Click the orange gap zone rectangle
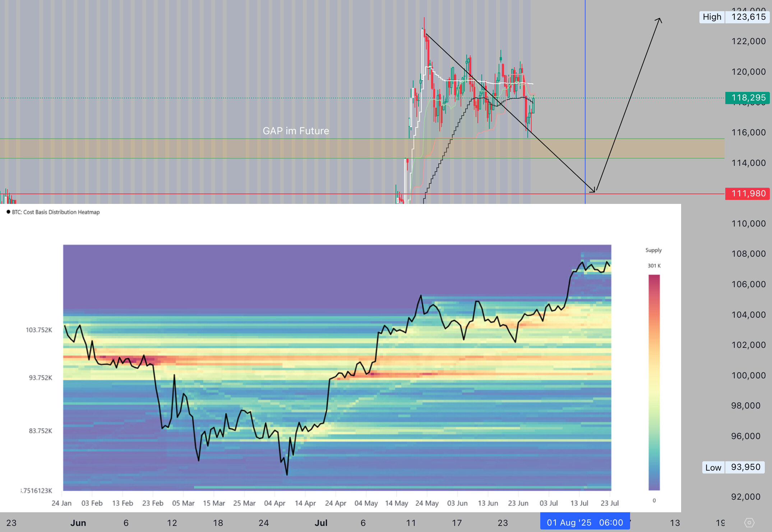772x532 pixels. [x=216, y=149]
